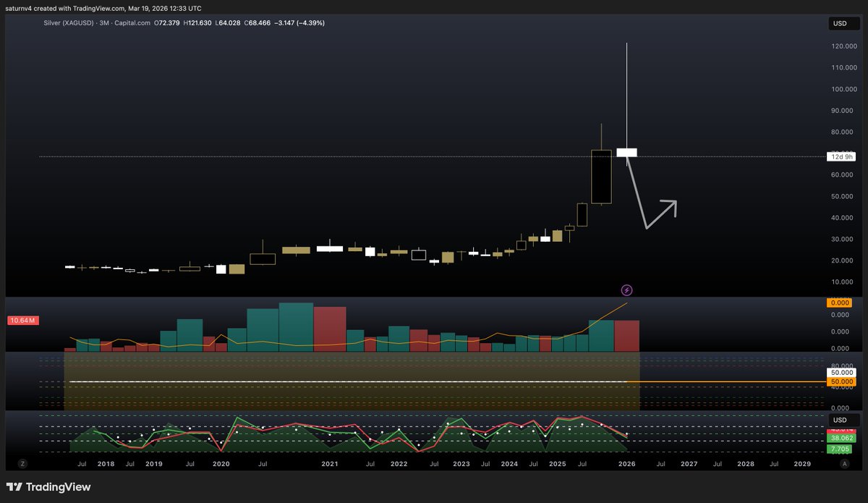Viewport: 868px width, 503px height.
Task: Click the 10.000 price axis label
Action: [841, 282]
